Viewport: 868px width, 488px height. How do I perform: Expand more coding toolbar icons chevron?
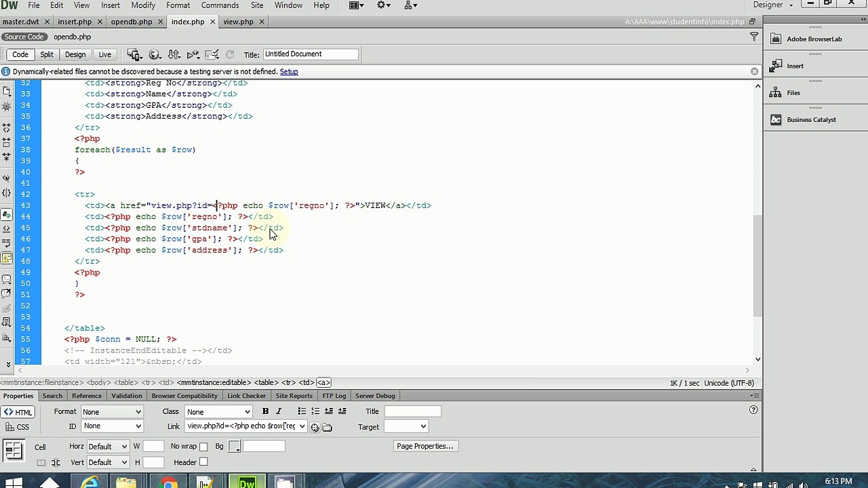click(x=8, y=364)
